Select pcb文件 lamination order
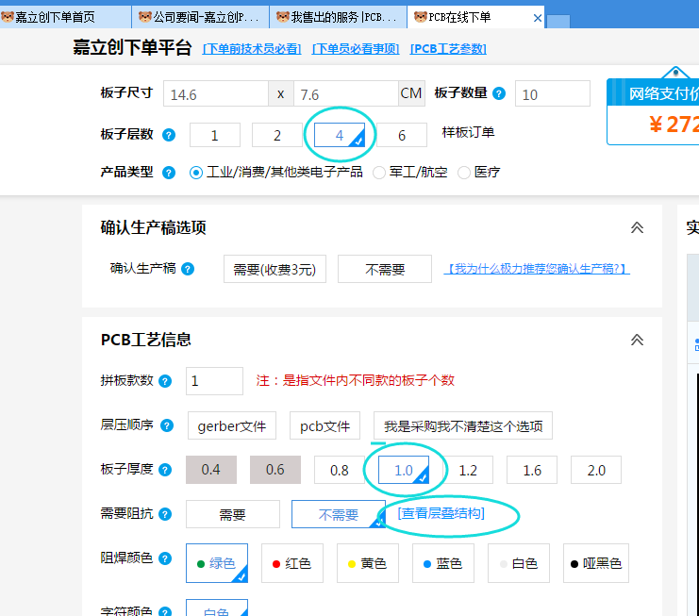The image size is (699, 616). point(325,425)
